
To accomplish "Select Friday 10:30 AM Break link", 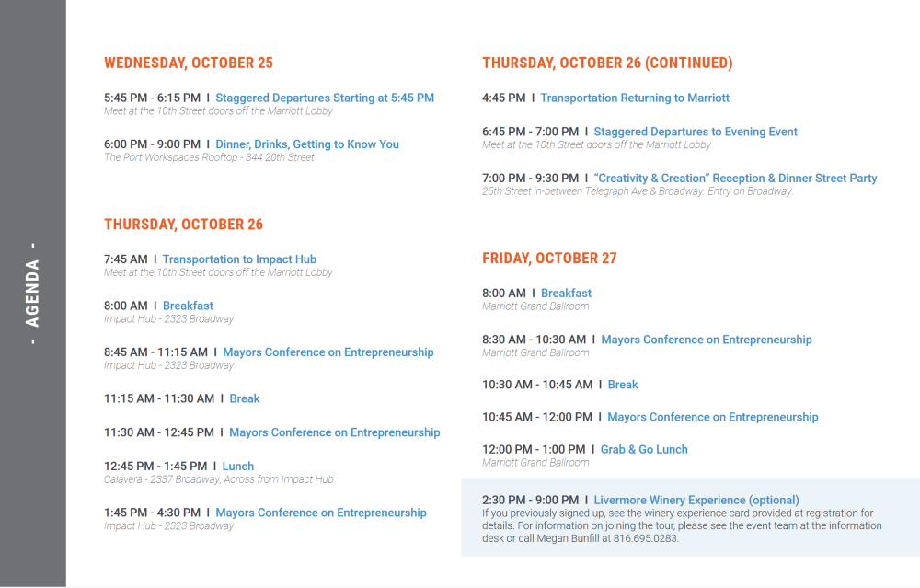I will (623, 385).
